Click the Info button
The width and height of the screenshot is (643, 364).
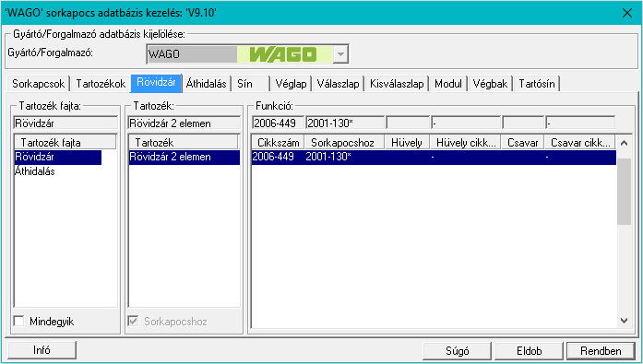(42, 350)
